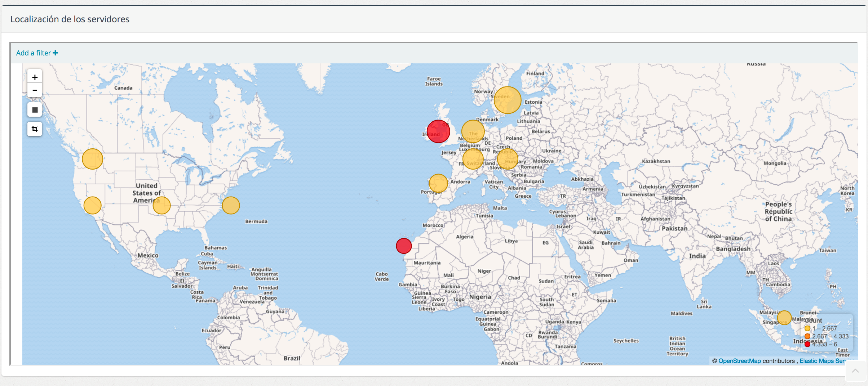Click the yellow marker near Singapore
This screenshot has height=386, width=868.
click(x=784, y=318)
